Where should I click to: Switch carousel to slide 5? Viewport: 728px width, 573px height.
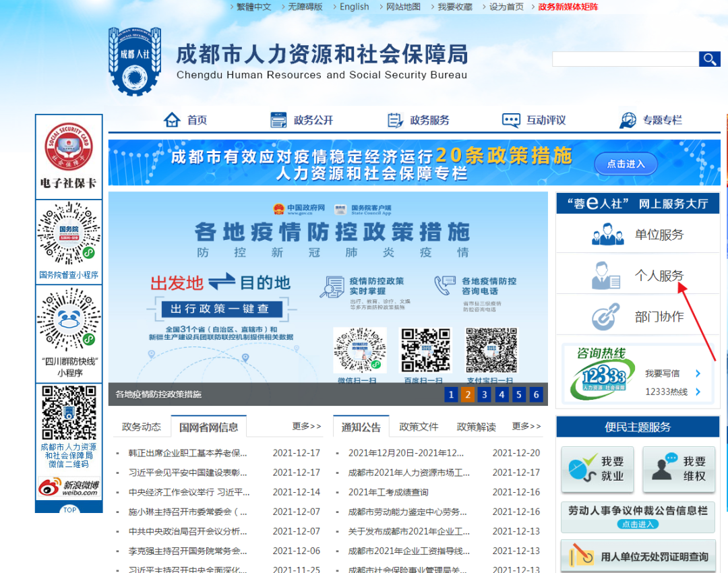[519, 394]
